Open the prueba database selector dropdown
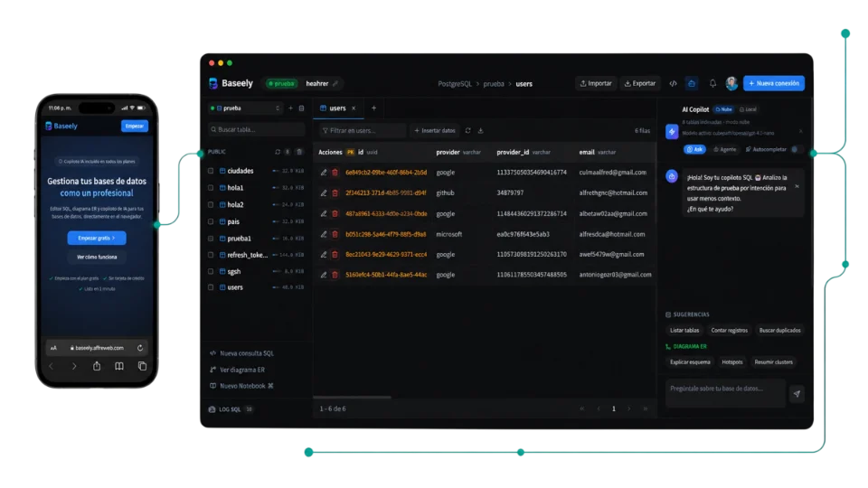Screen dimensions: 868x488 point(245,108)
